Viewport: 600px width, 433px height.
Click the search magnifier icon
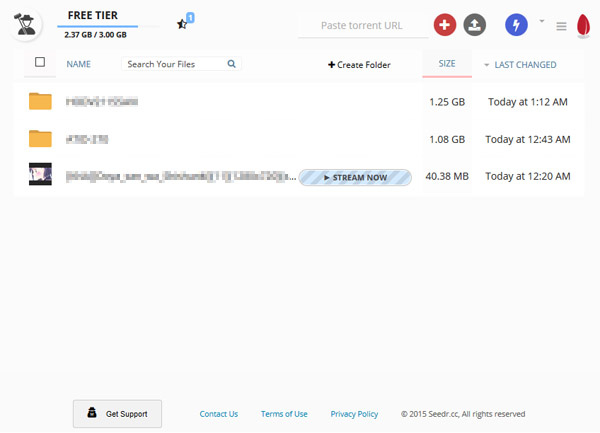[x=231, y=64]
